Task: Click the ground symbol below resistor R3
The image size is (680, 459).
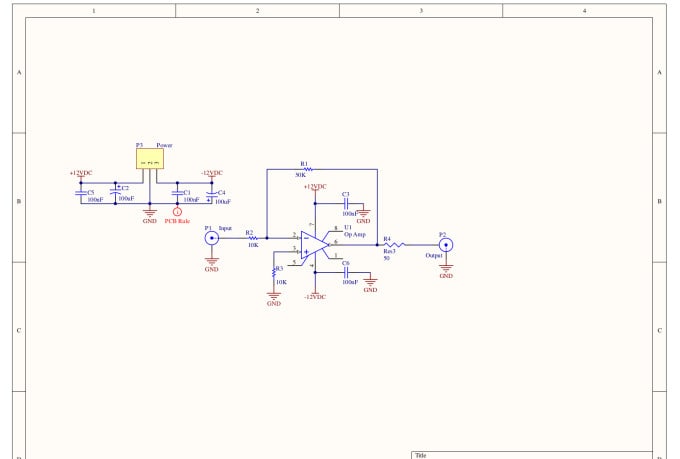Action: tap(274, 296)
